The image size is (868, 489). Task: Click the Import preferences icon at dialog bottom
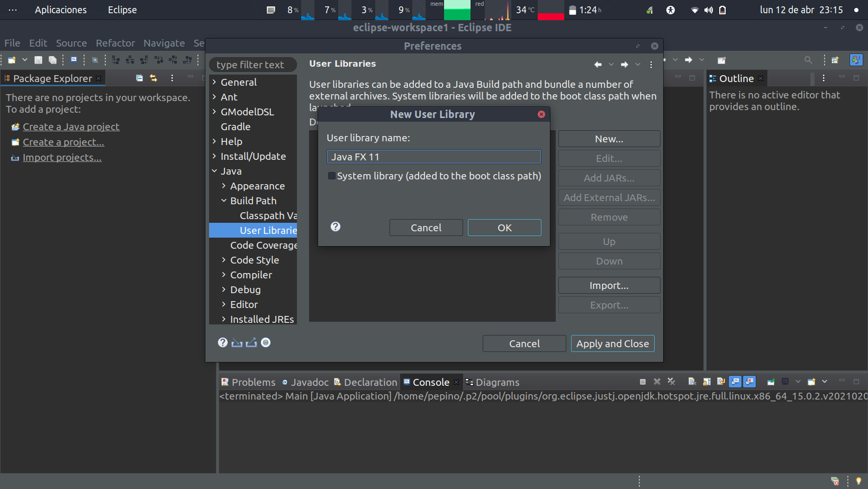[237, 343]
